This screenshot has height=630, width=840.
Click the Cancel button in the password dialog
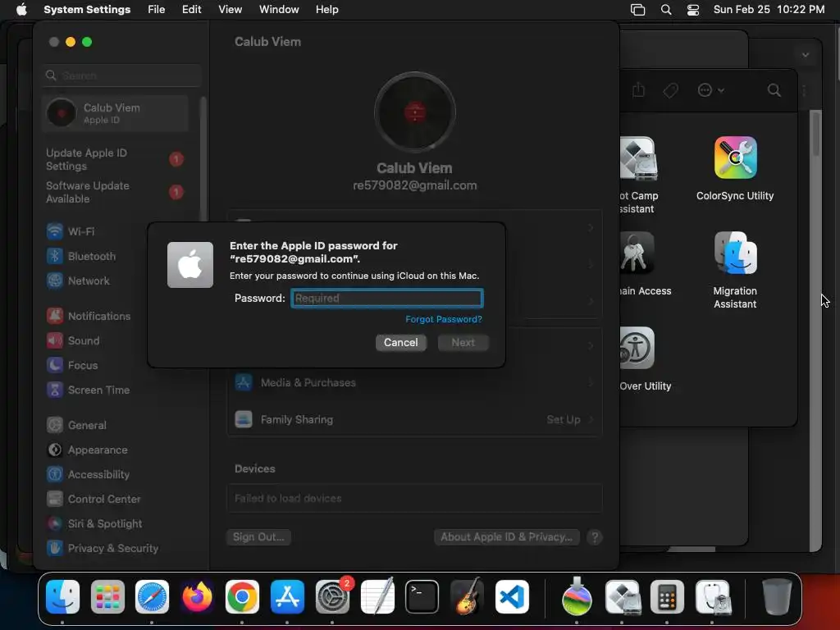click(400, 342)
